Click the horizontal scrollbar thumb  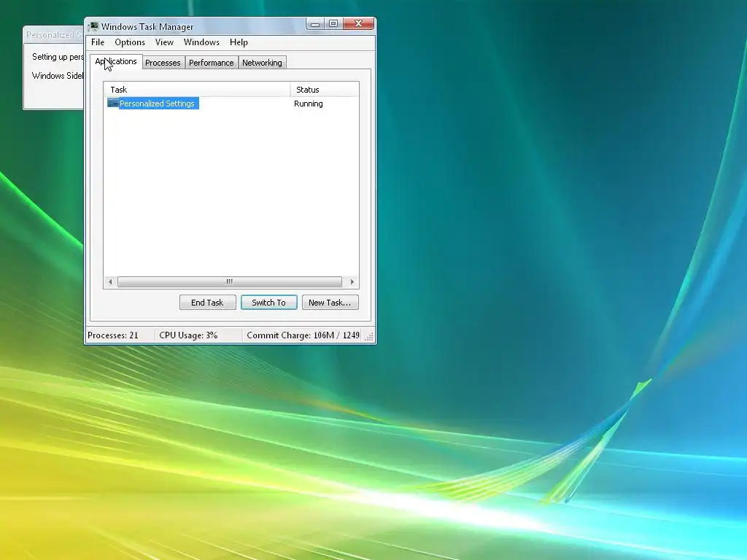[230, 282]
